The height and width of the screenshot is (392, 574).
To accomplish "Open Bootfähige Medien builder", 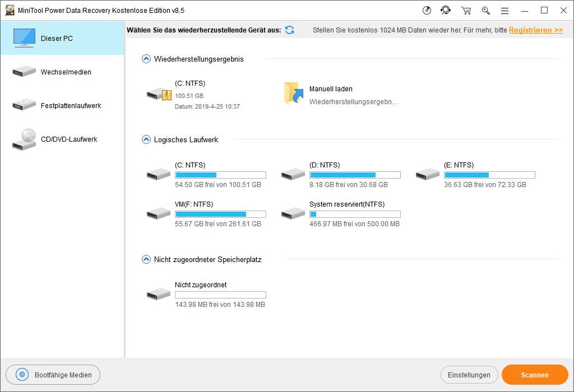I will (53, 375).
